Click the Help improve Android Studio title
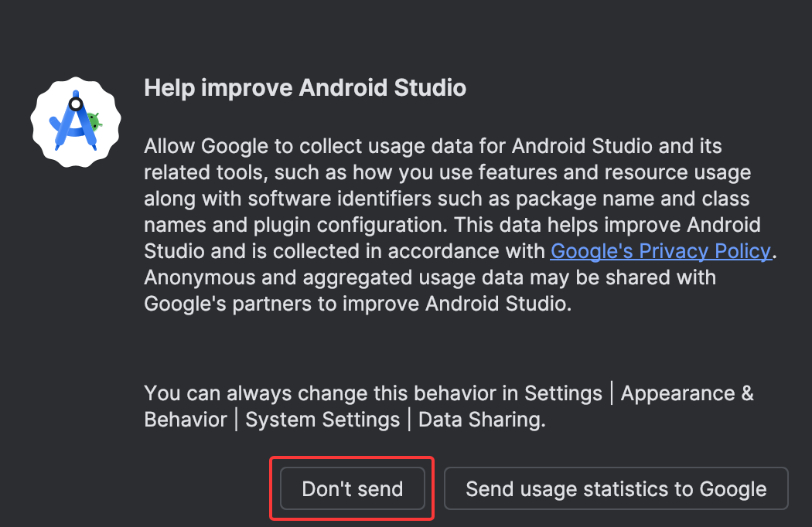 point(305,87)
